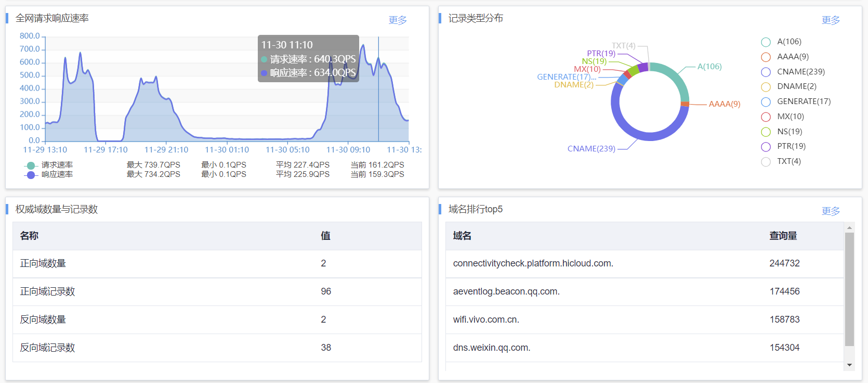Click the DNAME(2) legend marker
Screen dimensions: 868x383
click(766, 87)
